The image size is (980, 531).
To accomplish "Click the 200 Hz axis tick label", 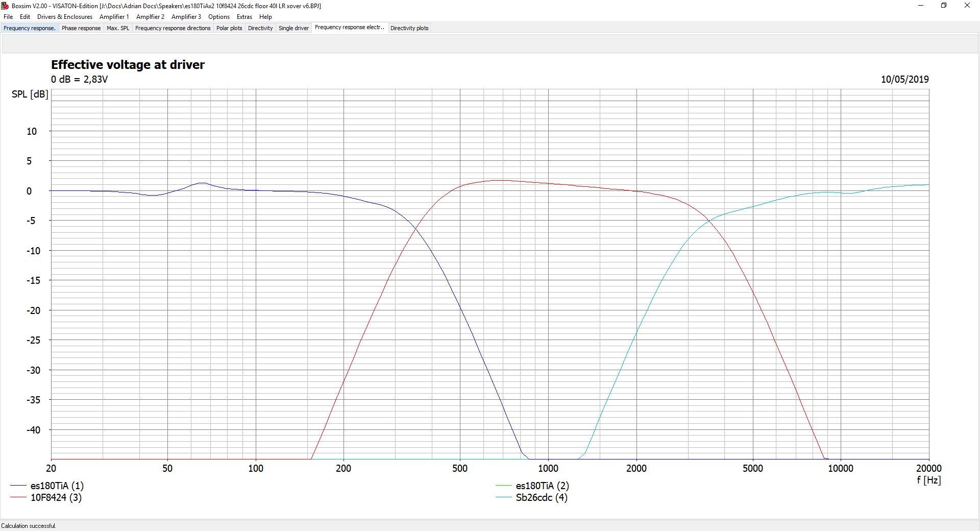I will click(344, 468).
